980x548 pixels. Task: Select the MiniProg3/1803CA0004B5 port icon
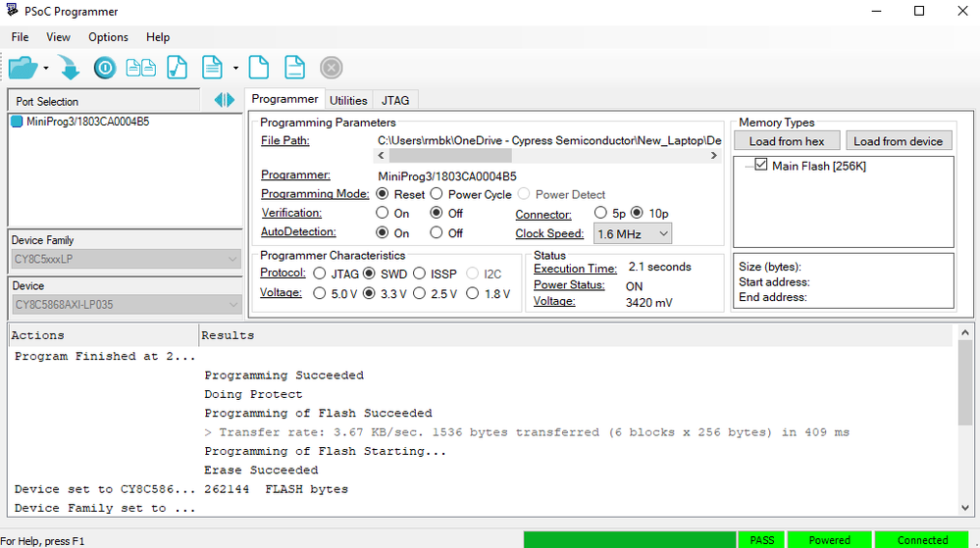click(17, 122)
